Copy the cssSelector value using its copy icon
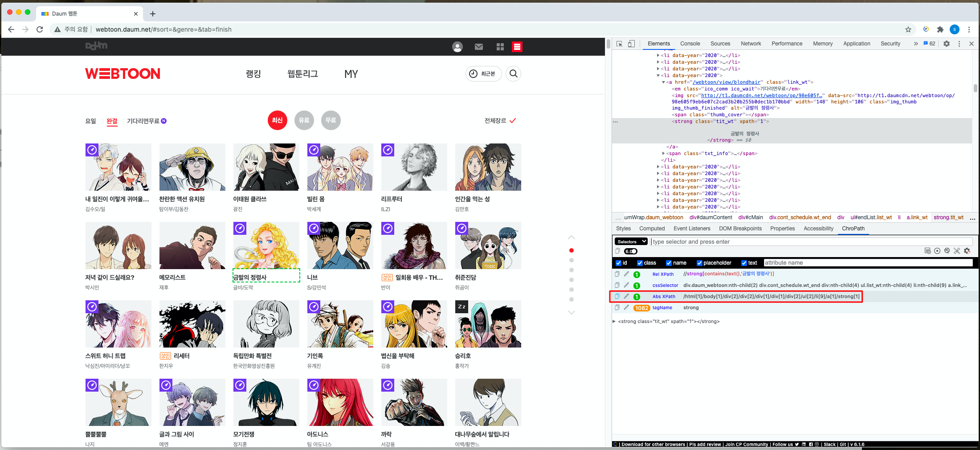 pyautogui.click(x=617, y=285)
